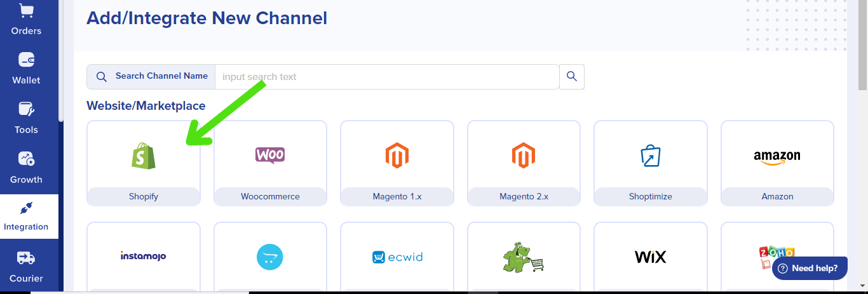Open the Wallet sidebar icon

[x=26, y=60]
